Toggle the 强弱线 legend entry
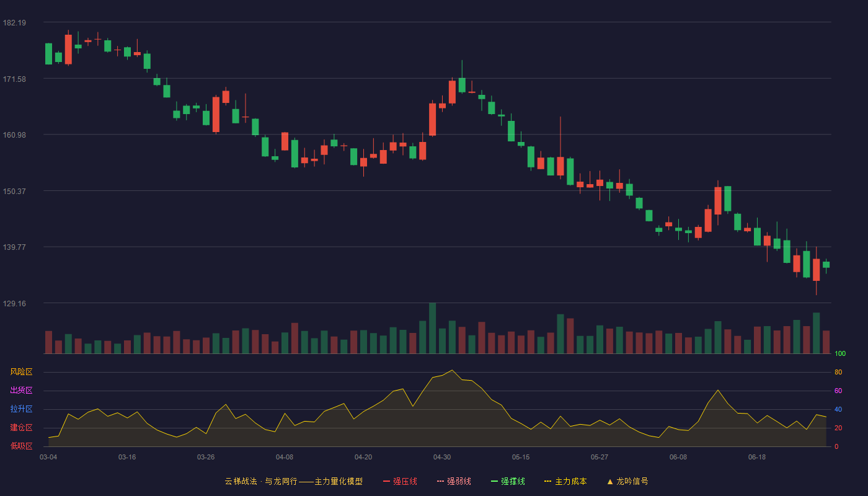 pos(454,481)
